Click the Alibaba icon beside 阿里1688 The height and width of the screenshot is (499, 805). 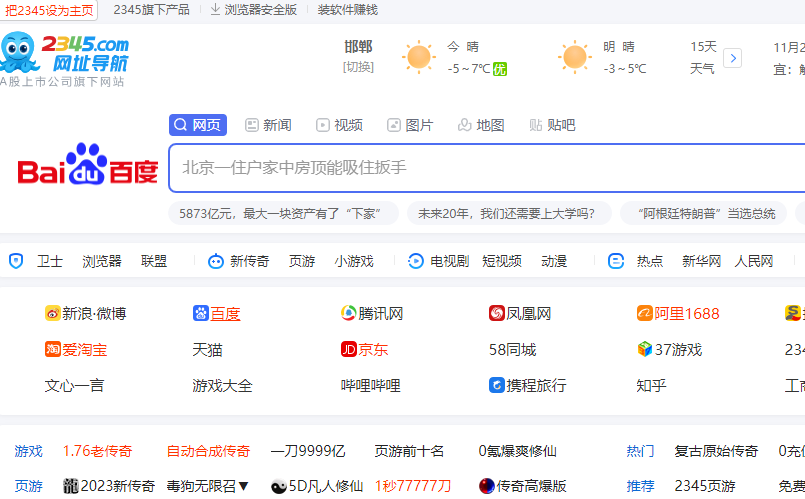[645, 313]
